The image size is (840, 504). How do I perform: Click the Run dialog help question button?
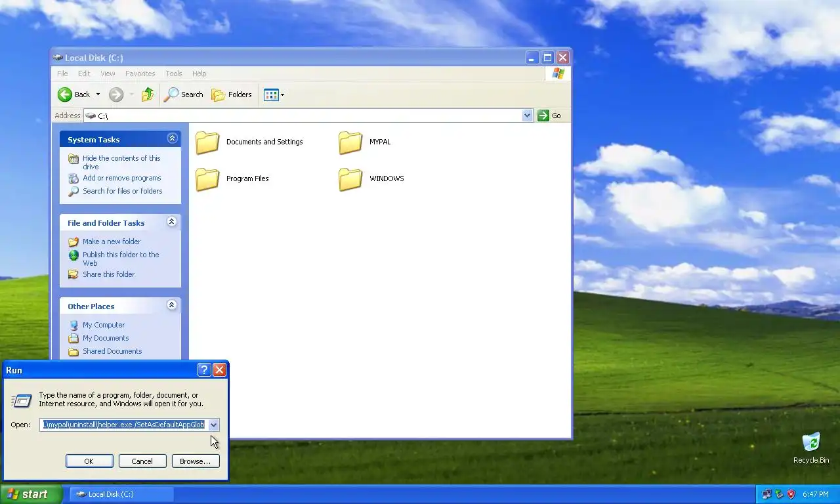[x=204, y=370]
